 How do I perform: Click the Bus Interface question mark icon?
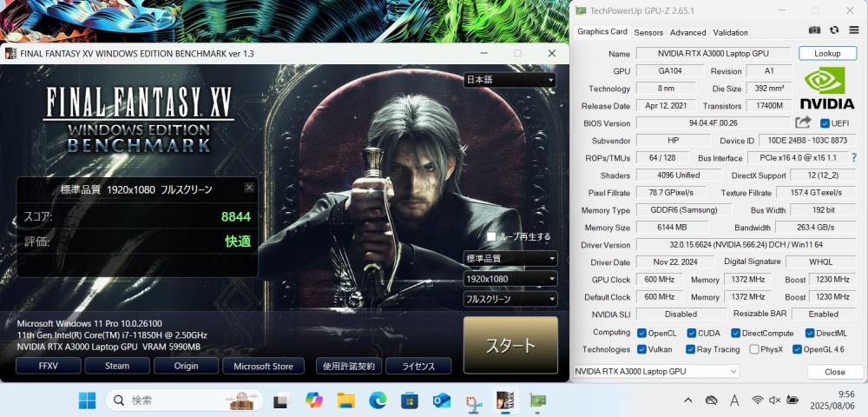click(854, 158)
